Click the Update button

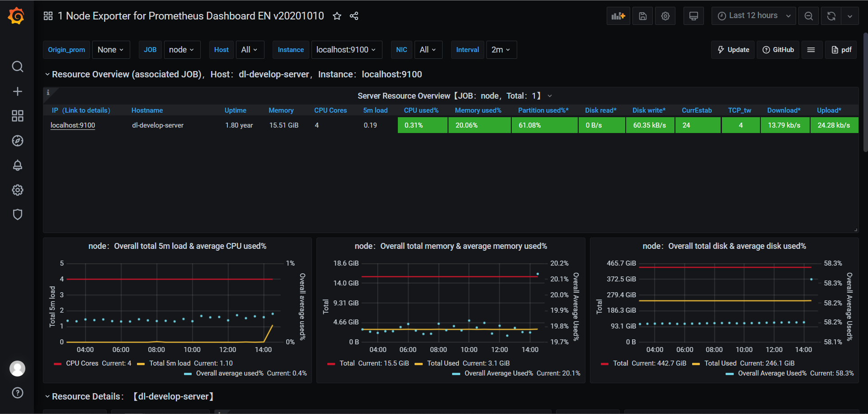(732, 50)
